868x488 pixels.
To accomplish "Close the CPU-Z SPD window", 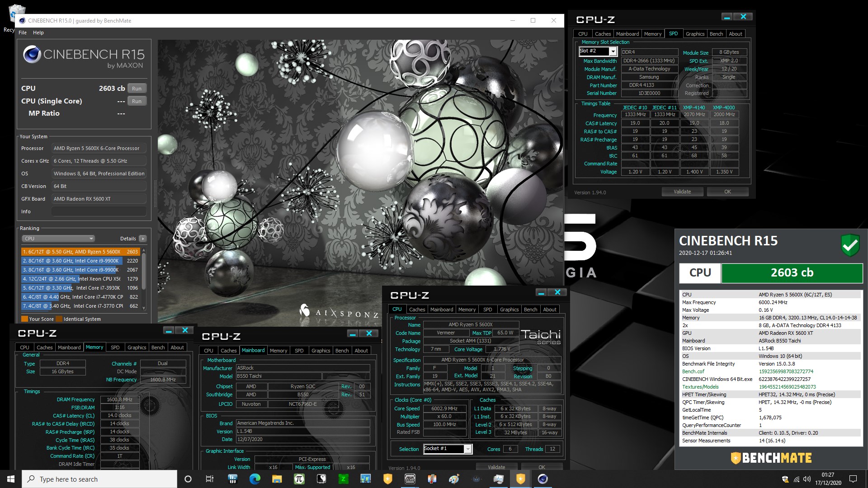I will coord(743,17).
